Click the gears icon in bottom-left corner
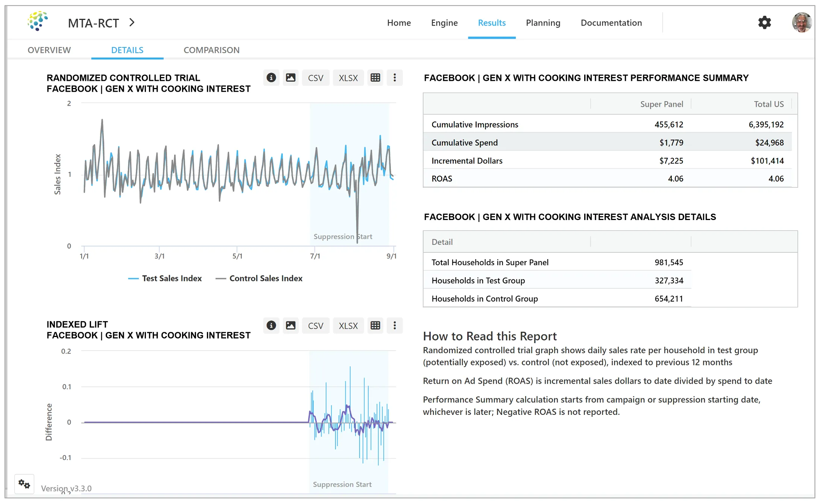Viewport: 820px width, 504px height. coord(24,484)
